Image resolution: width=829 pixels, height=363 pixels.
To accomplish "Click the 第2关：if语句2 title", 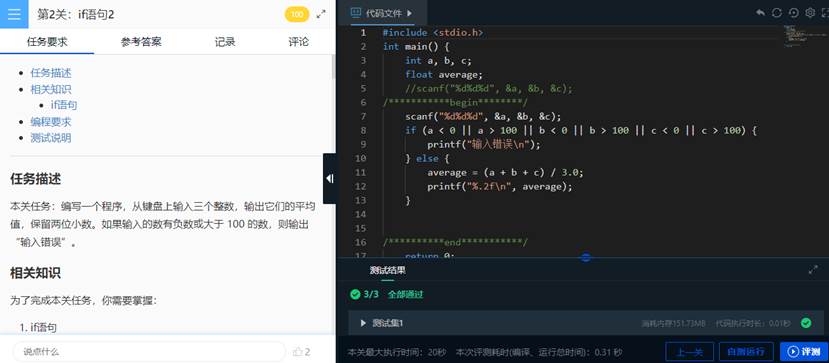I will click(76, 14).
